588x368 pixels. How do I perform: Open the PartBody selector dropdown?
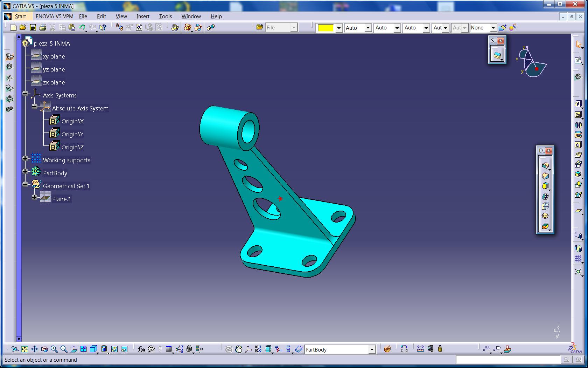pyautogui.click(x=372, y=349)
